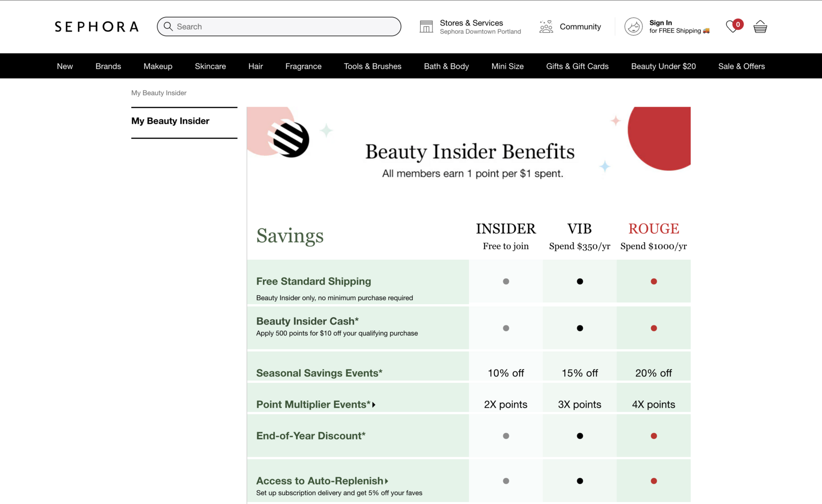The width and height of the screenshot is (822, 504).
Task: Click the 10% off cell
Action: click(x=506, y=373)
